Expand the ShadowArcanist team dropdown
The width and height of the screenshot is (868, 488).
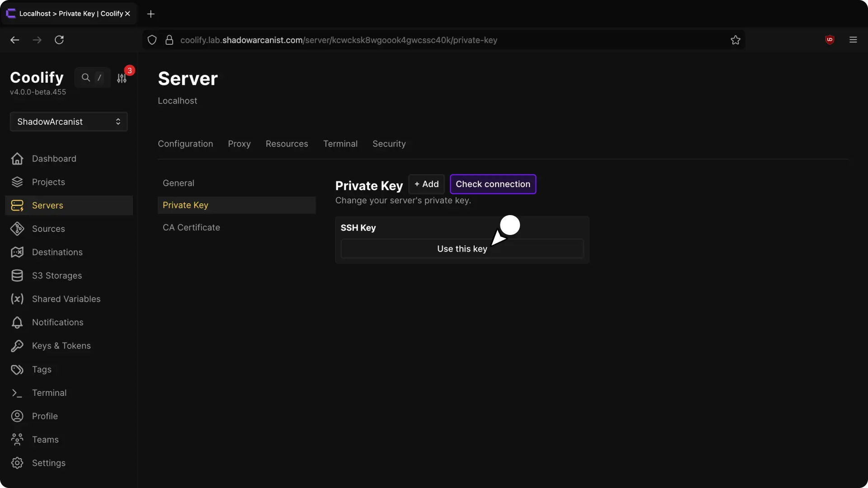click(69, 122)
